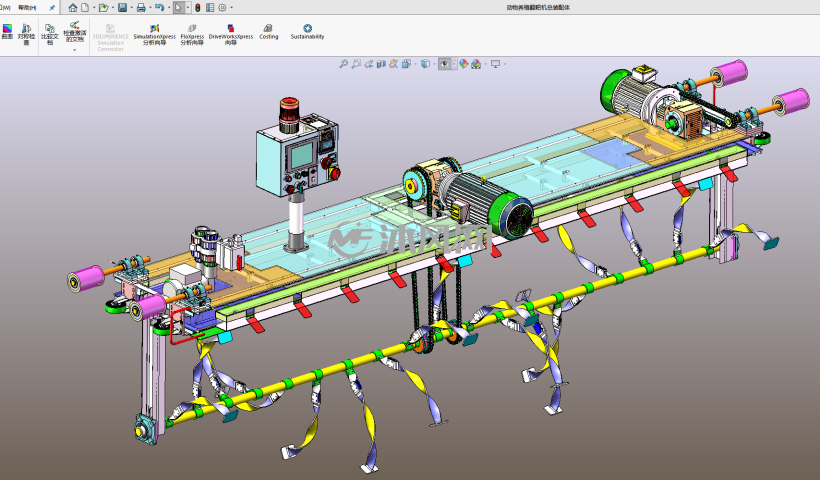The width and height of the screenshot is (820, 480).
Task: Click Dynamic Annotation Views icon
Action: point(393,64)
